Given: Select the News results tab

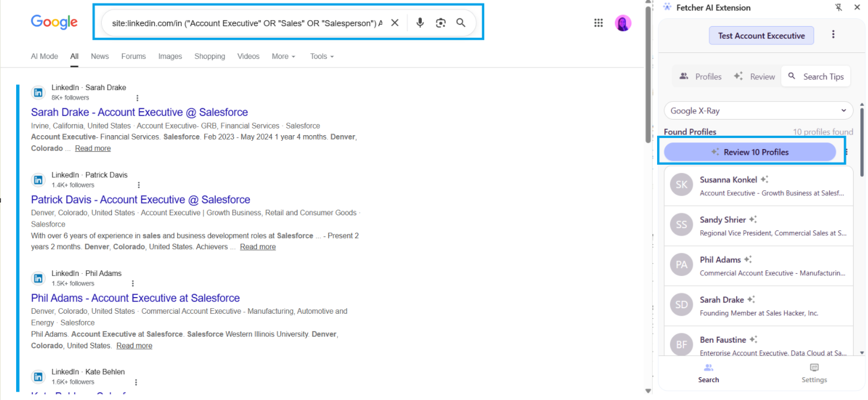Looking at the screenshot, I should 100,56.
